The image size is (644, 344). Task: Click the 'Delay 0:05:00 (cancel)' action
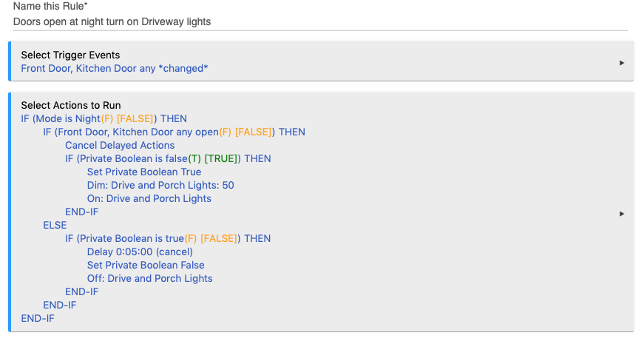pos(140,252)
